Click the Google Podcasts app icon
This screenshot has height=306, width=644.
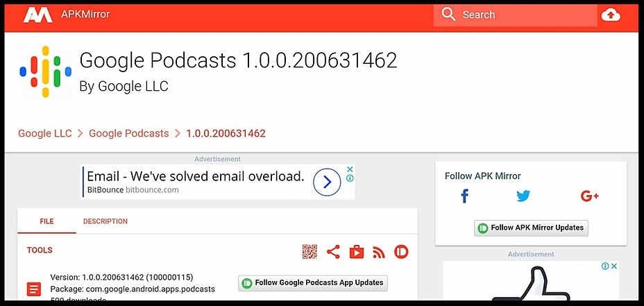coord(46,71)
